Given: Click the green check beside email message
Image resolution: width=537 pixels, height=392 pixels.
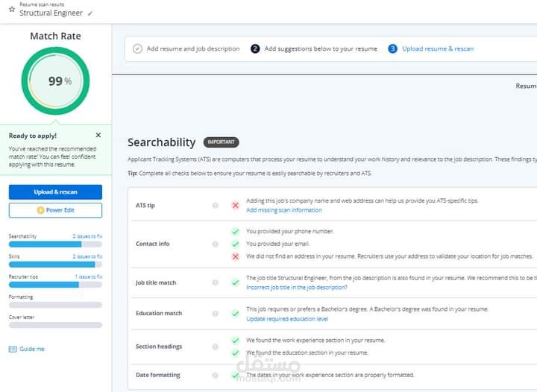Looking at the screenshot, I should 235,244.
